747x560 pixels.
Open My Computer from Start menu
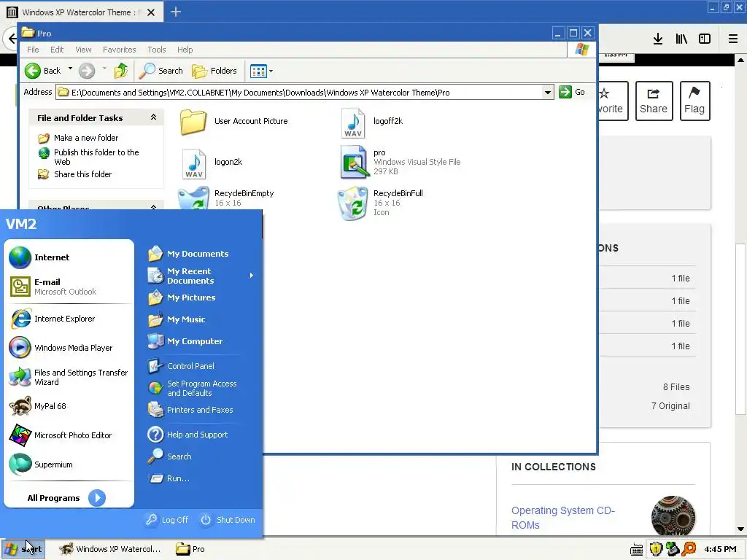click(x=185, y=341)
